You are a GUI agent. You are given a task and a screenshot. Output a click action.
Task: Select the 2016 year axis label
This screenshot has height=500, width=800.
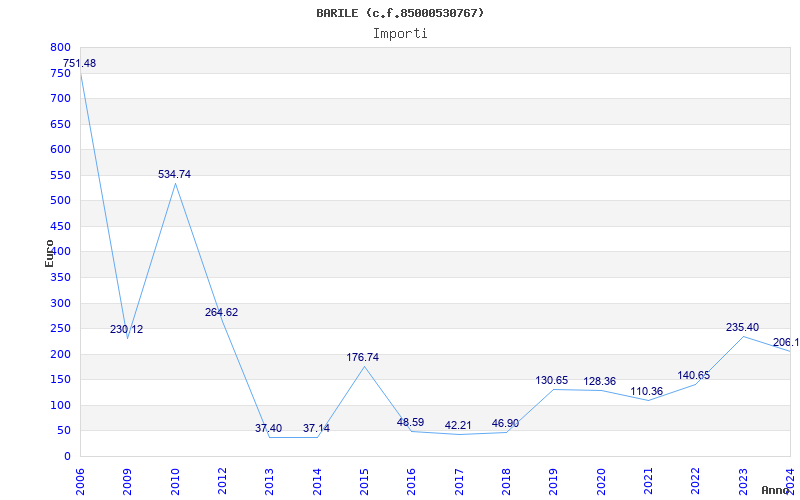click(x=412, y=482)
